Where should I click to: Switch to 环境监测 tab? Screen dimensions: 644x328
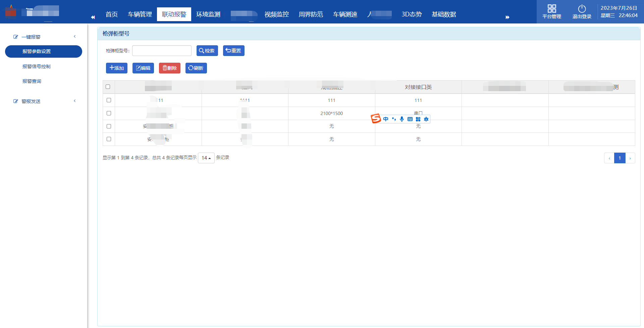coord(208,14)
